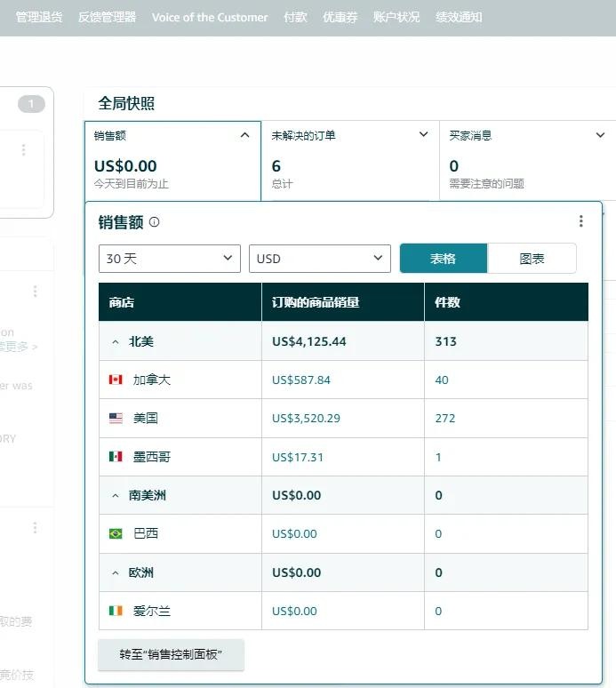Switch to the 图表 view
Image resolution: width=616 pixels, height=688 pixels.
pos(532,259)
